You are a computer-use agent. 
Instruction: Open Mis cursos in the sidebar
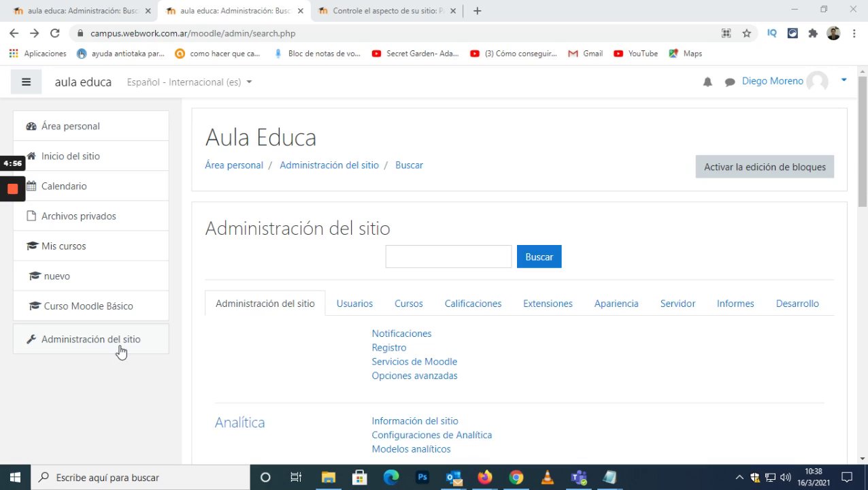tap(91, 246)
